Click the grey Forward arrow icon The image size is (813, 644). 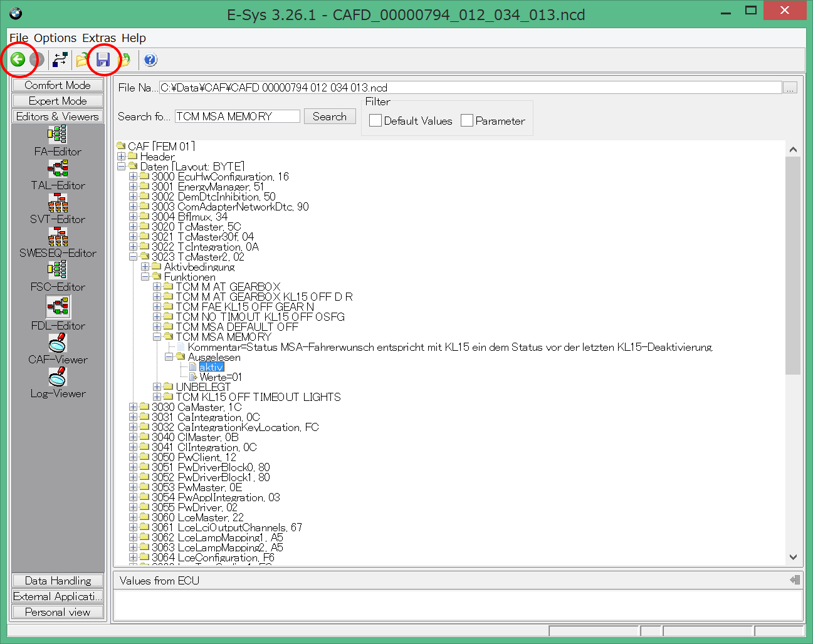coord(37,60)
